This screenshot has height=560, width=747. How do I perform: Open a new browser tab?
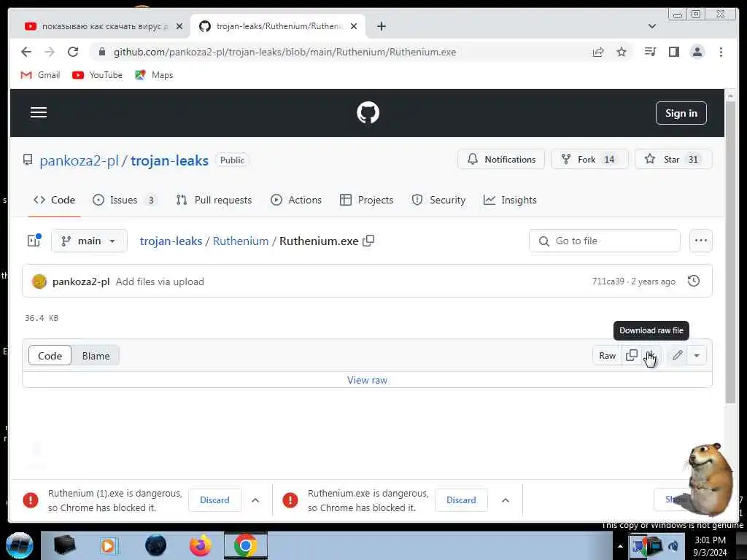tap(381, 26)
